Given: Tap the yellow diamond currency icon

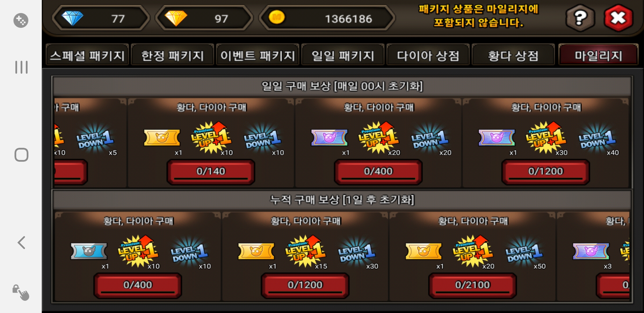Looking at the screenshot, I should pos(176,18).
